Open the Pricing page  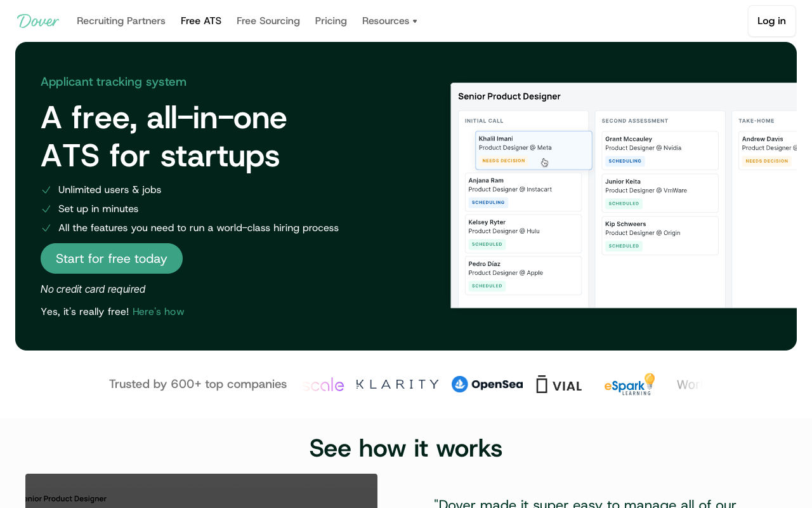(331, 21)
